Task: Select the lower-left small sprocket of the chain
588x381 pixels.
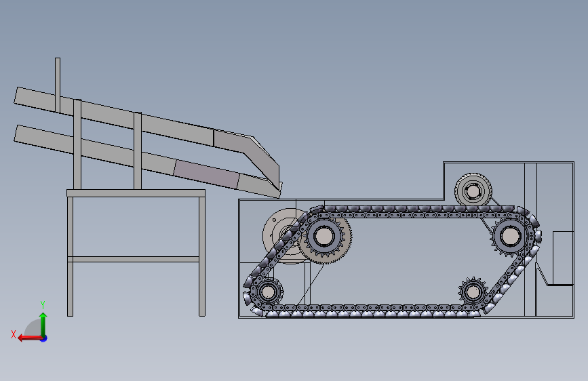Action: pos(267,292)
